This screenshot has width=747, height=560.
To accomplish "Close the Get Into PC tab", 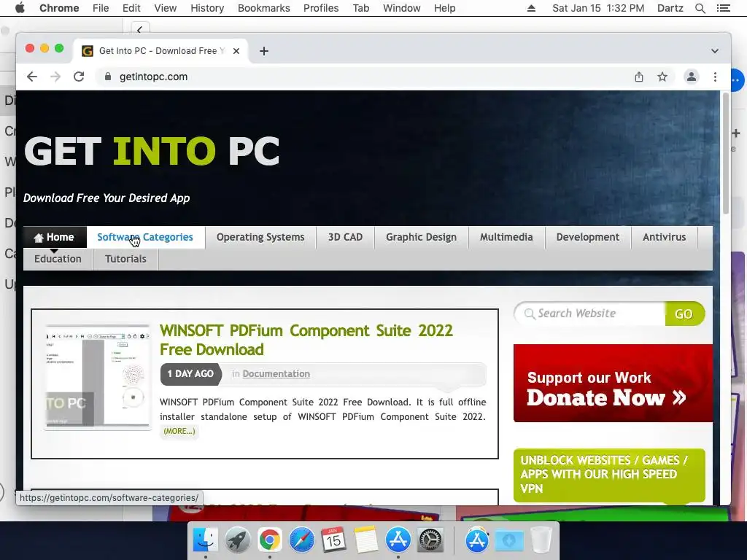I will (x=236, y=51).
